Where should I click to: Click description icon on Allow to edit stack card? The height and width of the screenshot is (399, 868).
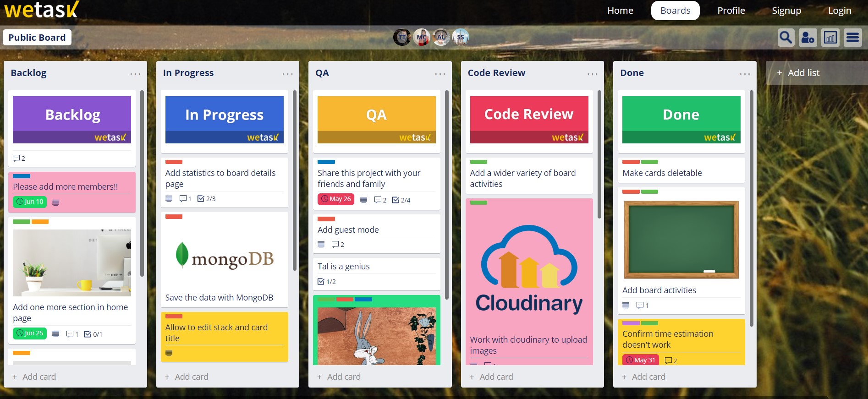(169, 353)
